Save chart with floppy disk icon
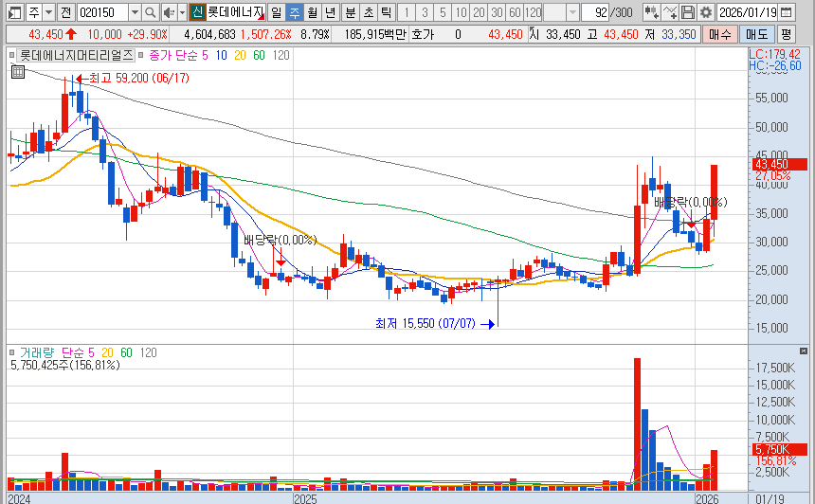 click(x=688, y=12)
